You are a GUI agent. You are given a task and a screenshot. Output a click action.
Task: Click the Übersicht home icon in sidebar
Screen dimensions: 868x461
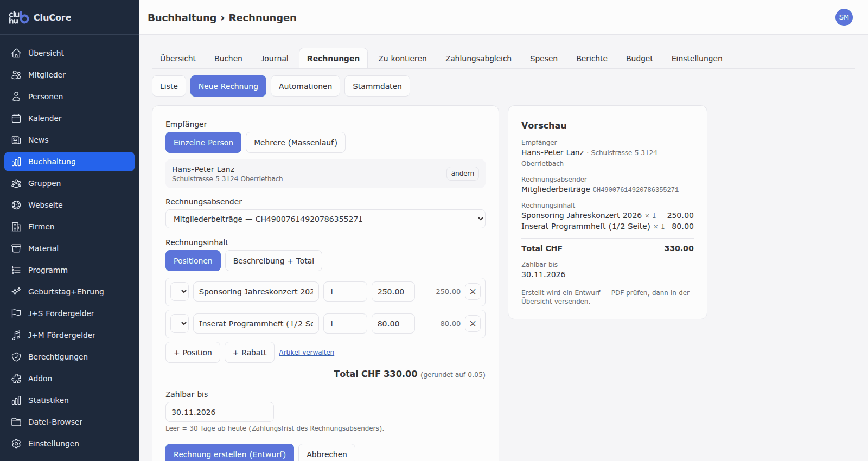(16, 53)
